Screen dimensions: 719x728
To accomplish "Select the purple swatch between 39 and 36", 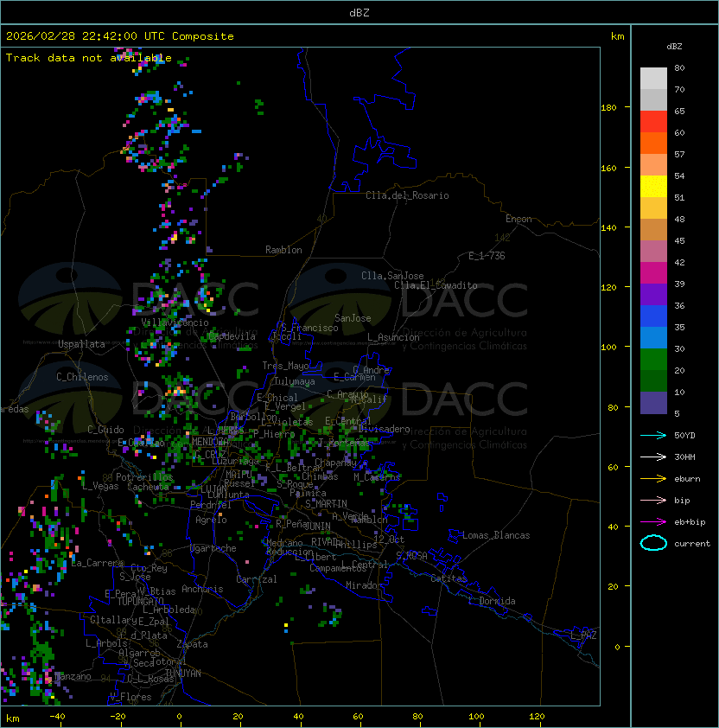I will [653, 294].
